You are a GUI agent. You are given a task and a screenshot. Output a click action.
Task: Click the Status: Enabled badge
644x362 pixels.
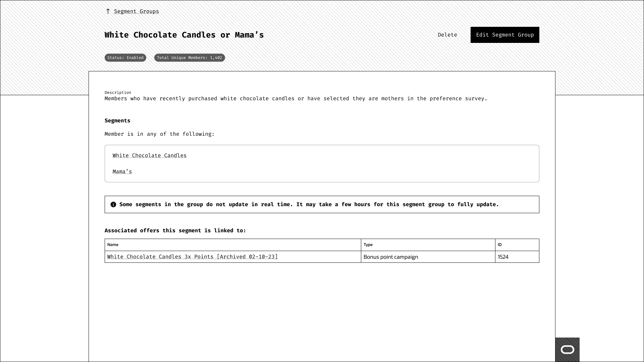click(125, 58)
